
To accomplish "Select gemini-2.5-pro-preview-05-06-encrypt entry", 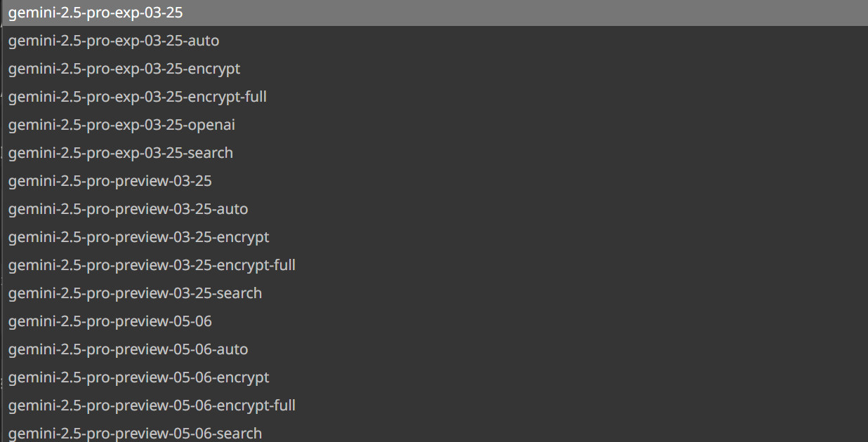I will click(x=138, y=377).
